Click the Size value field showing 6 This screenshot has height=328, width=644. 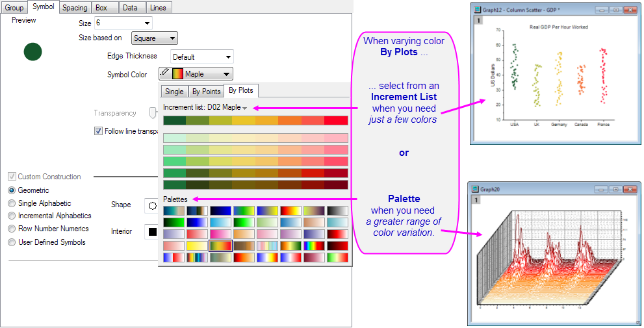coord(118,23)
